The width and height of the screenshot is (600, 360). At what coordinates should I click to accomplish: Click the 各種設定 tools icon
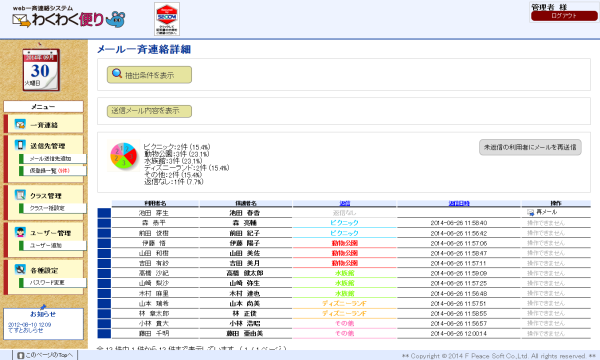(x=20, y=269)
